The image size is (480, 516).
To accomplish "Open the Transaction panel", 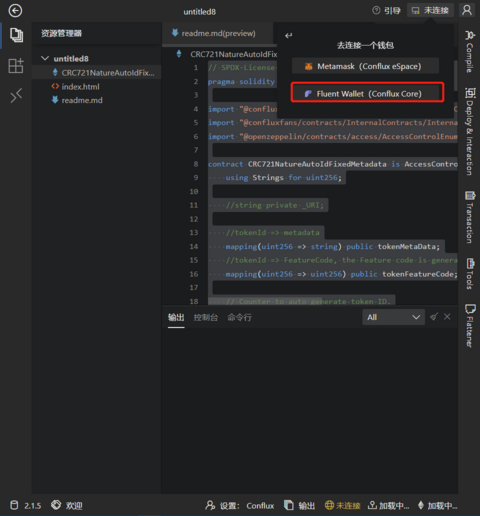I will (x=470, y=217).
